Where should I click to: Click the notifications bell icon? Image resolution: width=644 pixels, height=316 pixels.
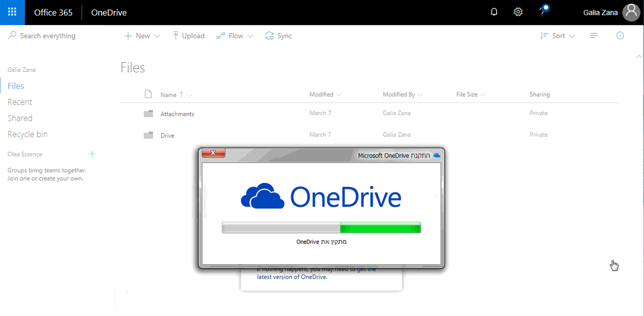click(494, 11)
